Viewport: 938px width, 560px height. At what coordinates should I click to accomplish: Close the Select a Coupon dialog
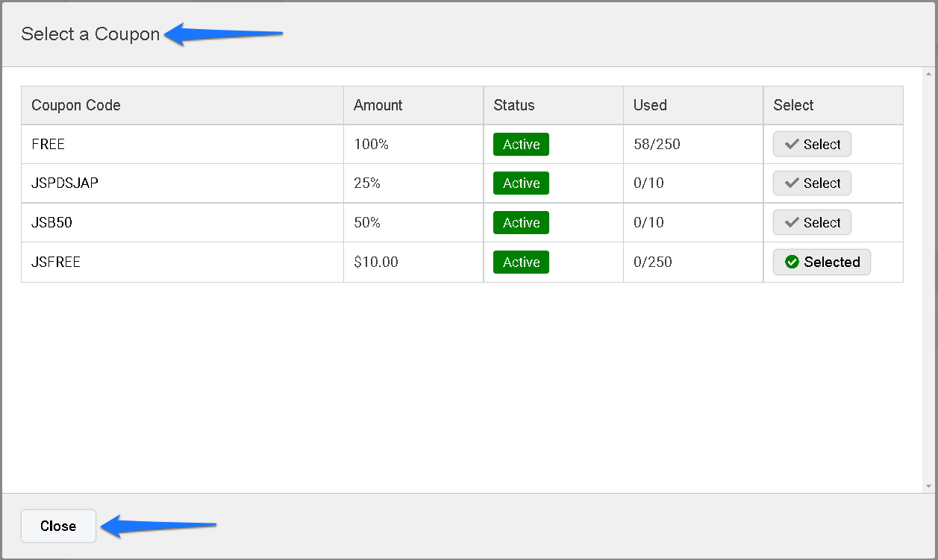point(58,526)
